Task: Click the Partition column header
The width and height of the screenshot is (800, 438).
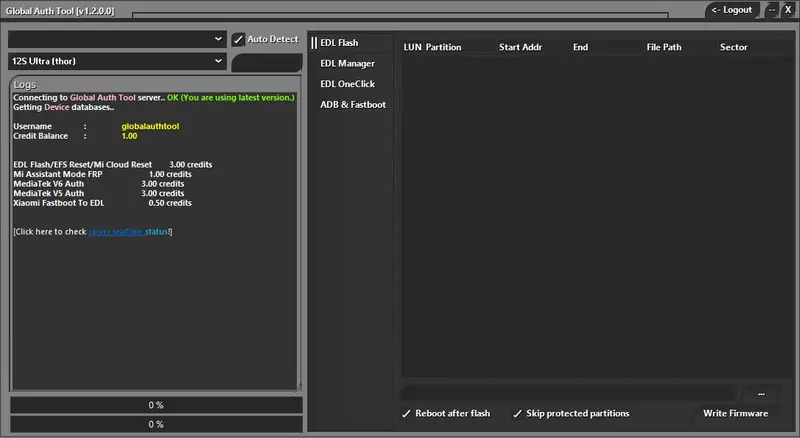Action: (443, 47)
